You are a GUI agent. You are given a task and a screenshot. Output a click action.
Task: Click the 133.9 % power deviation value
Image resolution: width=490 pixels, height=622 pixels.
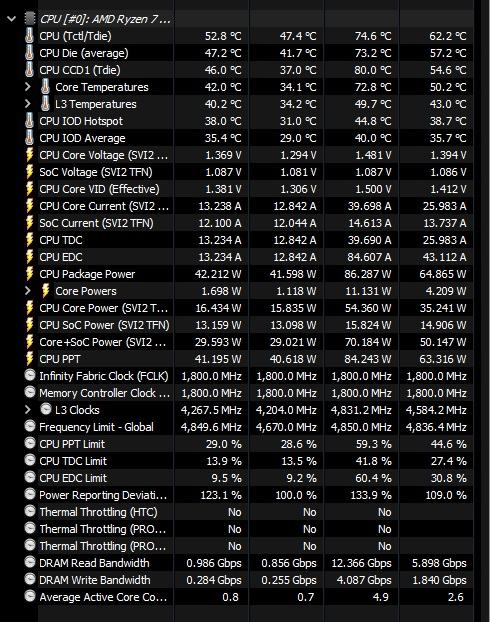pos(371,495)
